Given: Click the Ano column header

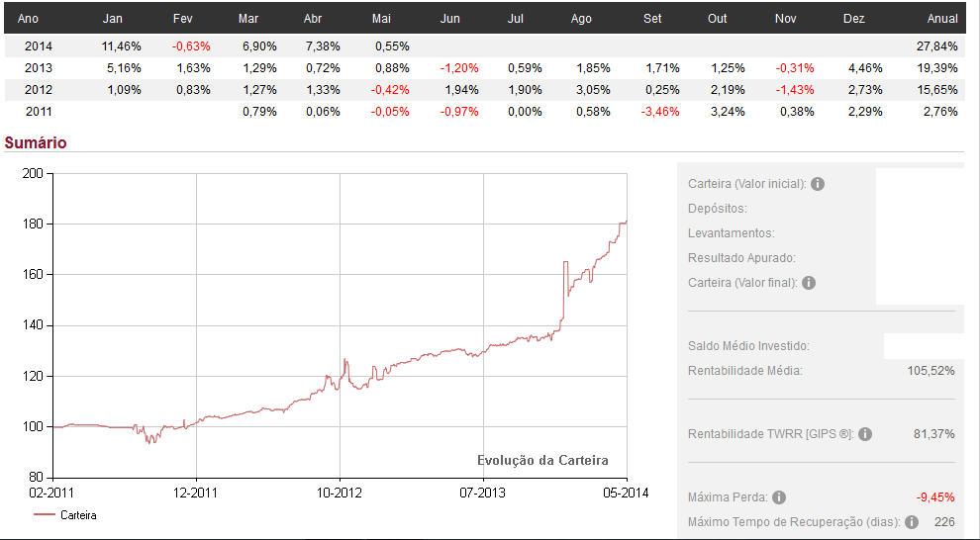Looking at the screenshot, I should pyautogui.click(x=29, y=19).
